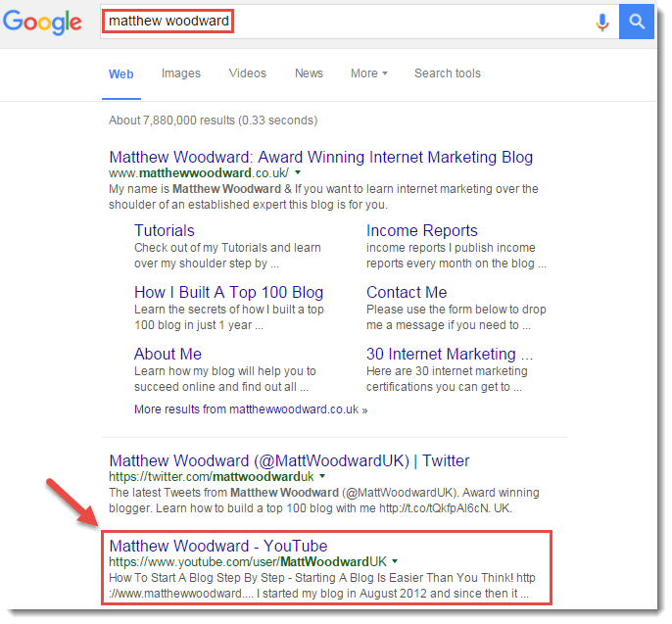
Task: Click the 'Learn the secrets of how I built' description
Action: coord(229,317)
